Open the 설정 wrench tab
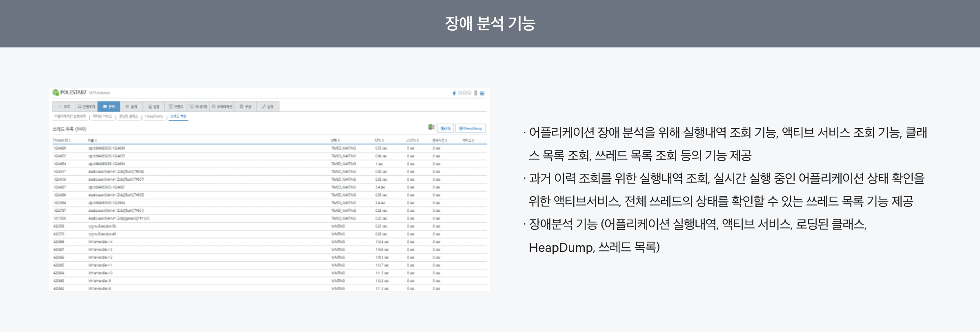The image size is (980, 332). 268,107
